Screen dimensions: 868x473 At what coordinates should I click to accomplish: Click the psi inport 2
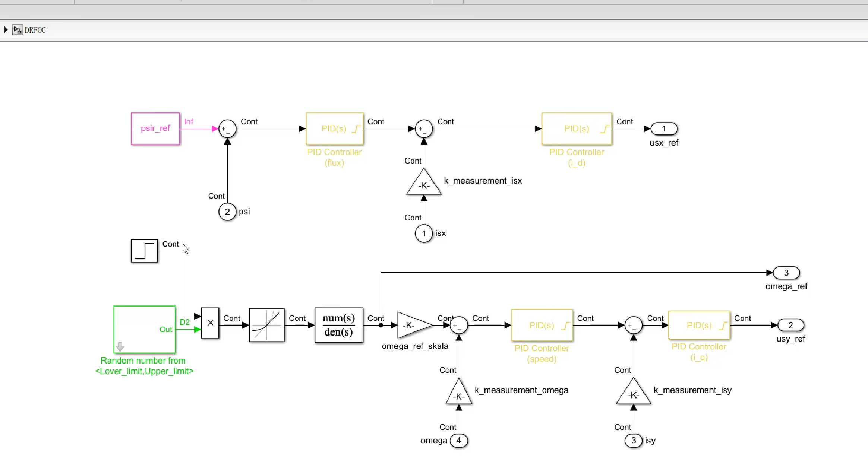coord(227,212)
